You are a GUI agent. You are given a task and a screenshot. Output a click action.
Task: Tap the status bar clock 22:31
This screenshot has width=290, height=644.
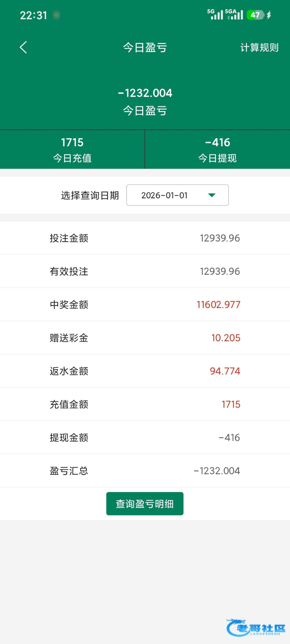[x=34, y=15]
